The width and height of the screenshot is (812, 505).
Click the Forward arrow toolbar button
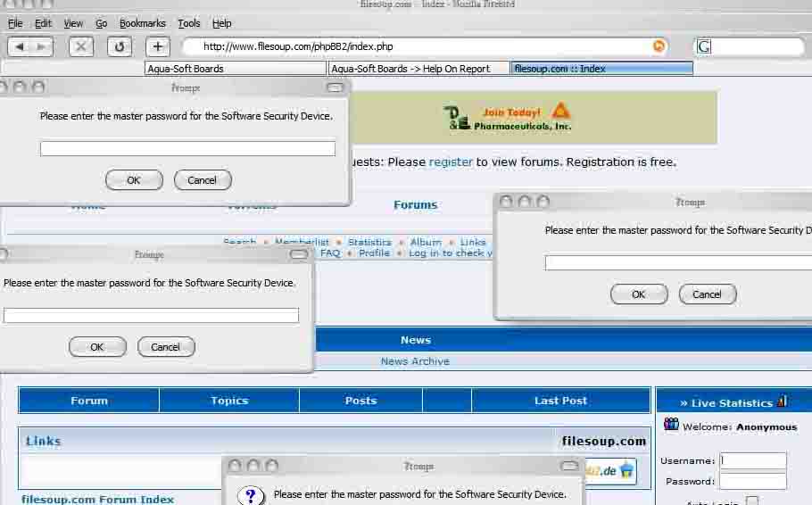tap(41, 46)
